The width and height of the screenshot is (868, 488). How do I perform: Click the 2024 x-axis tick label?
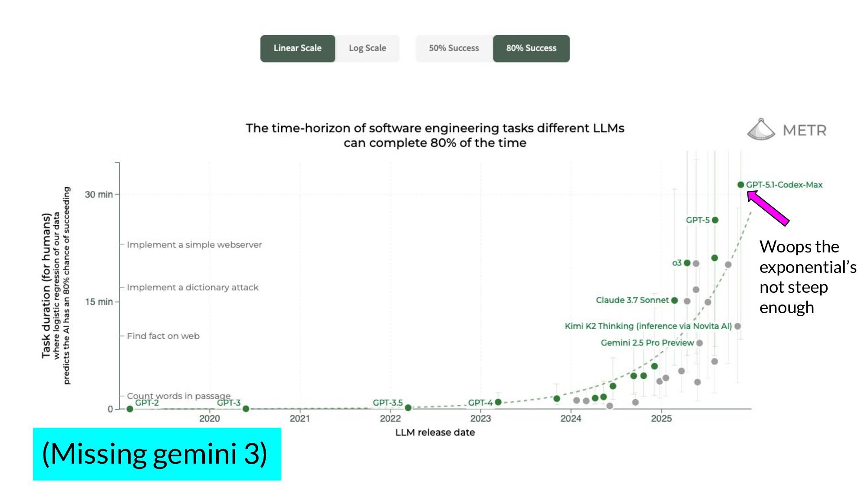coord(571,419)
